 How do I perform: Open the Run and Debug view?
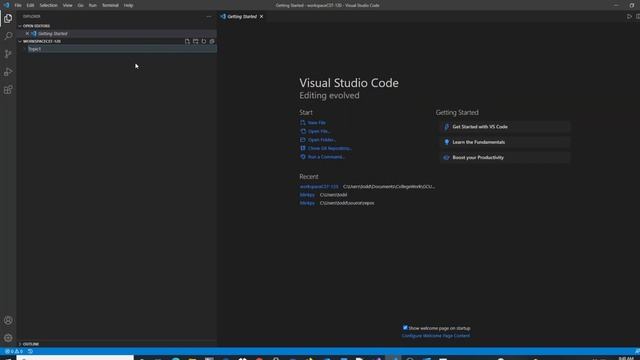[x=8, y=72]
